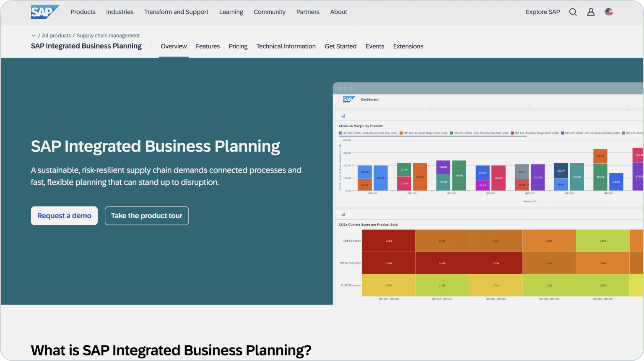Open the Learning menu

tap(231, 12)
